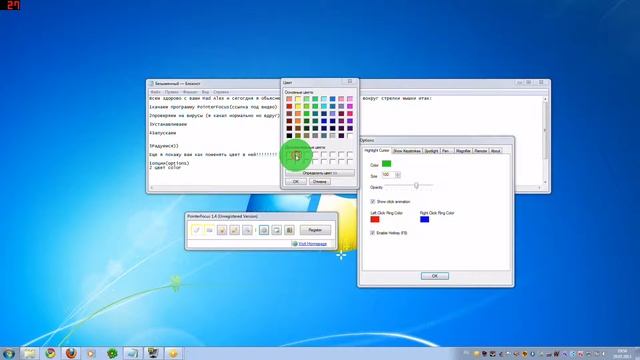Toggle Enable Hotkey (F8) checkbox
This screenshot has width=640, height=360.
pos(372,233)
